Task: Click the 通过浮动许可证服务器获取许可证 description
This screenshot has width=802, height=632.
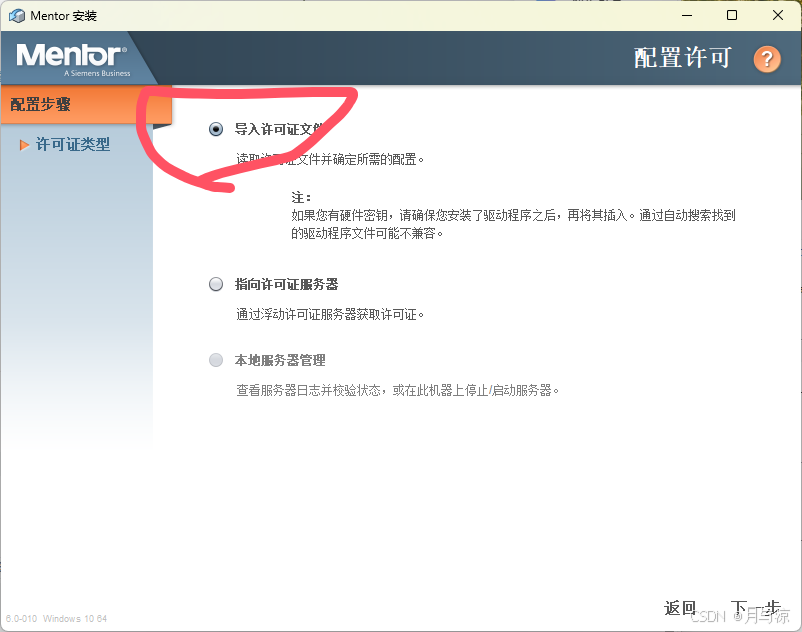Action: click(x=330, y=314)
